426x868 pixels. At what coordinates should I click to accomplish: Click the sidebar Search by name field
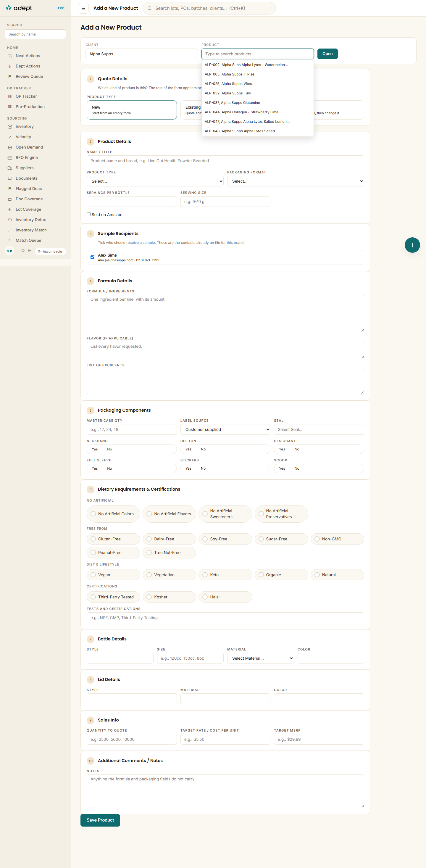tap(35, 34)
